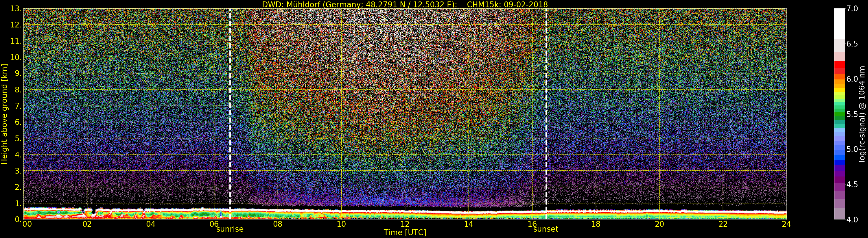
Task: Click the 'Height above ground [km]' label
Action: (x=4, y=114)
